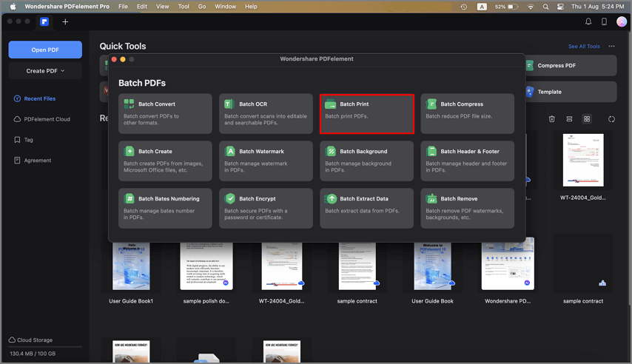Open the Help menu
Image resolution: width=632 pixels, height=364 pixels.
(x=251, y=7)
